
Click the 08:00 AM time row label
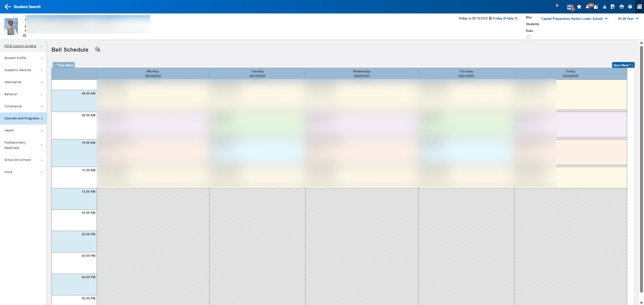click(x=89, y=94)
